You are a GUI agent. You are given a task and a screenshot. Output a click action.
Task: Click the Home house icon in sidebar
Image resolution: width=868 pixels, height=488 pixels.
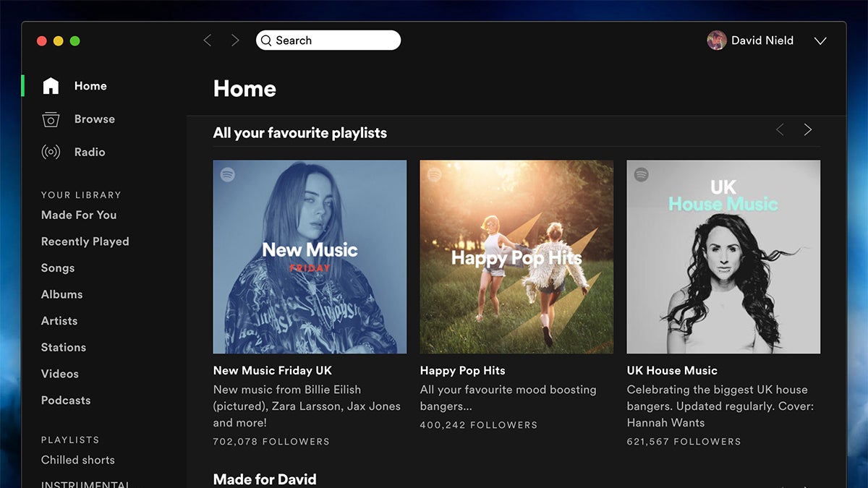point(51,86)
